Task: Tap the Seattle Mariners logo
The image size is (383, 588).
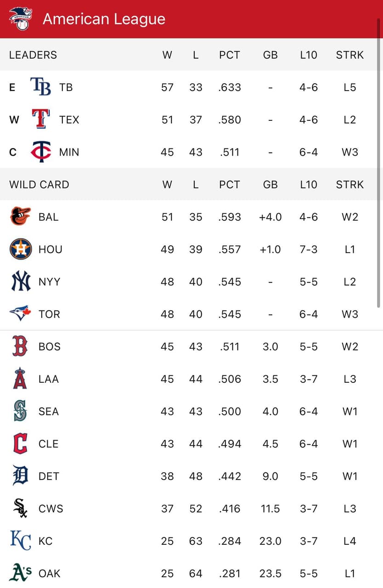Action: tap(21, 411)
